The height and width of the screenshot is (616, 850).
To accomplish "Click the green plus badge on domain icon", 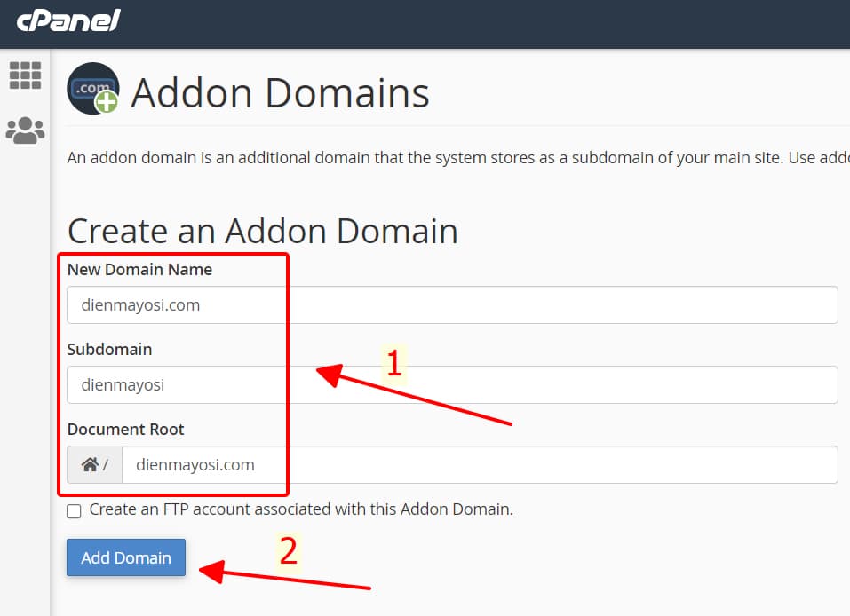I will point(107,102).
